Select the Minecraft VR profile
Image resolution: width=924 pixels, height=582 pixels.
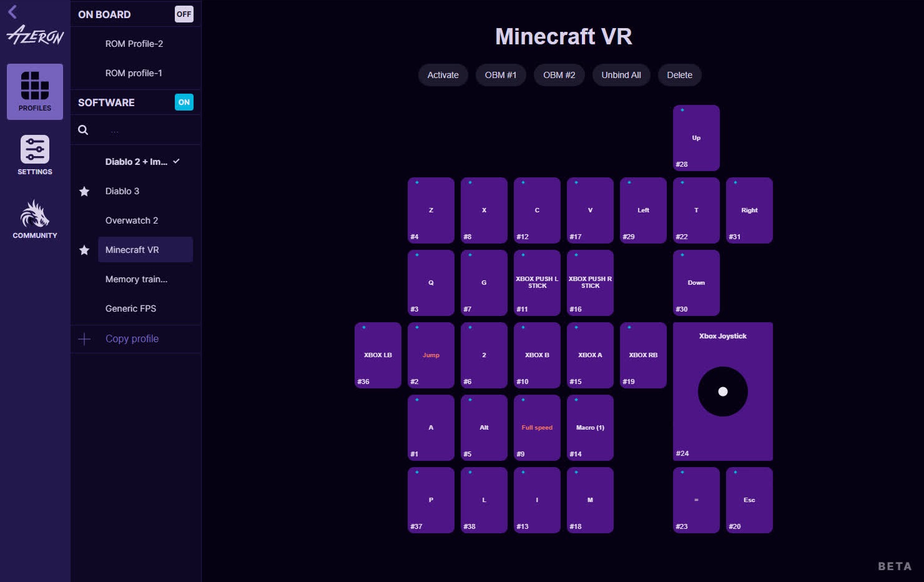[145, 250]
